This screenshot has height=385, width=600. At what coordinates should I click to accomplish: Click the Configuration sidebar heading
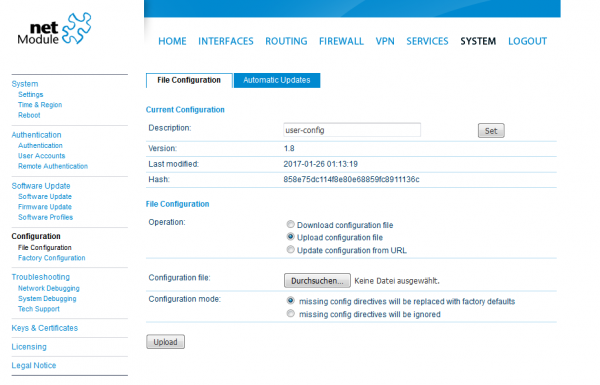click(36, 236)
